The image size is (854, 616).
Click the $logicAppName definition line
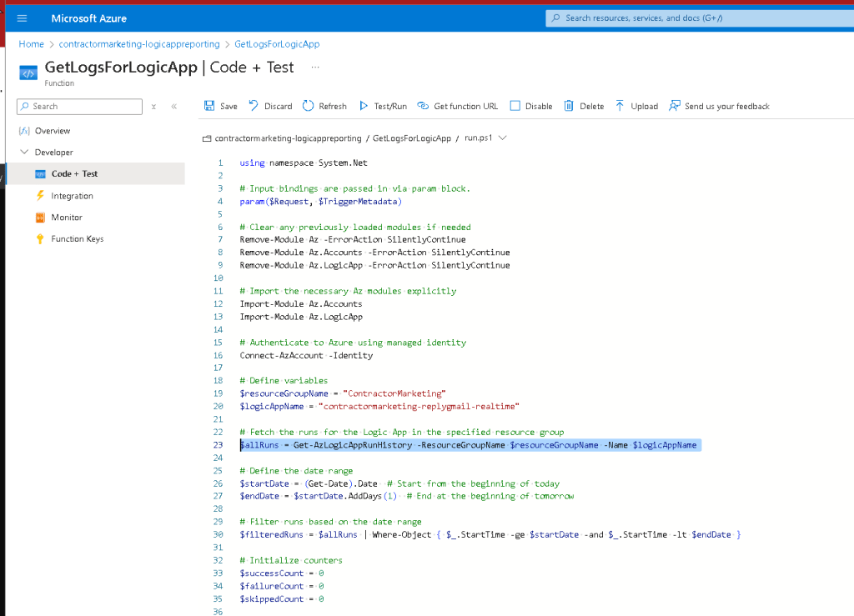point(379,407)
